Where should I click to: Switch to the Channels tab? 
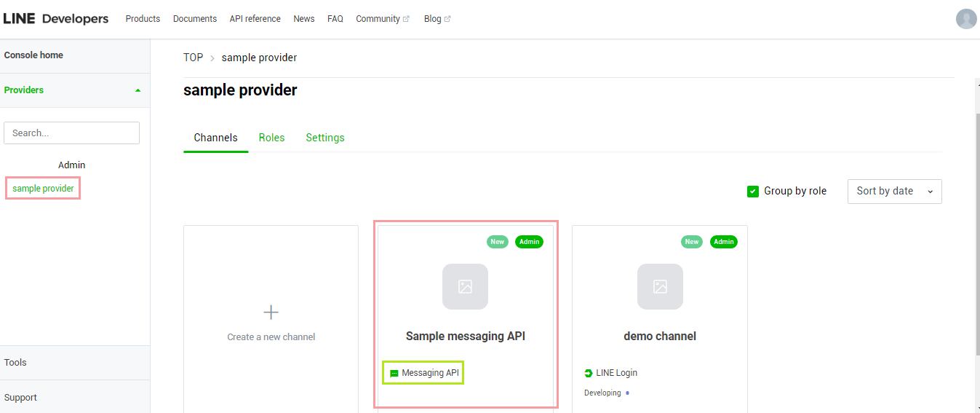pyautogui.click(x=215, y=138)
